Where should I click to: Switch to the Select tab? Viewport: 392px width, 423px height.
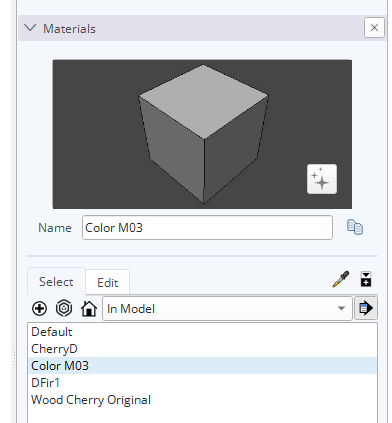point(56,282)
